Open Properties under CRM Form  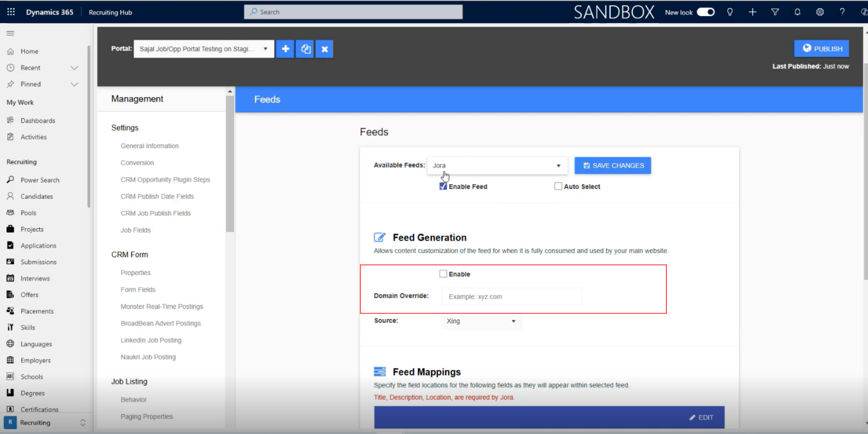pos(136,273)
